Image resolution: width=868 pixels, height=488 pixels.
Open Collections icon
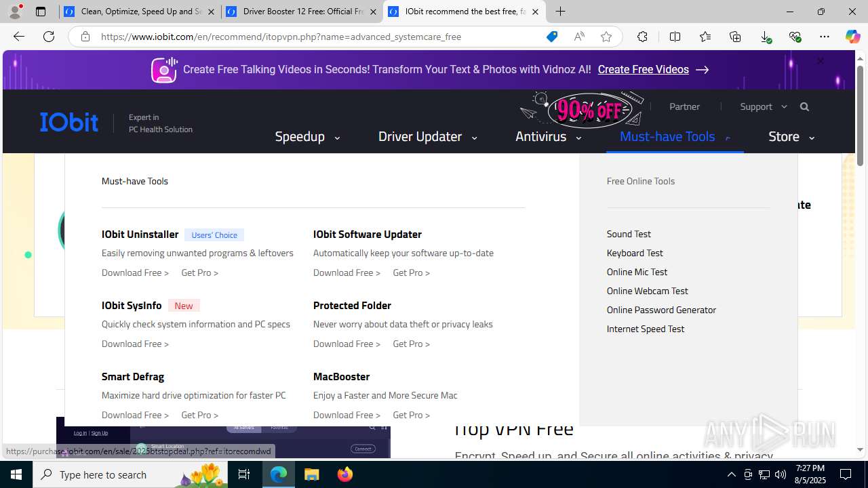[x=735, y=37]
